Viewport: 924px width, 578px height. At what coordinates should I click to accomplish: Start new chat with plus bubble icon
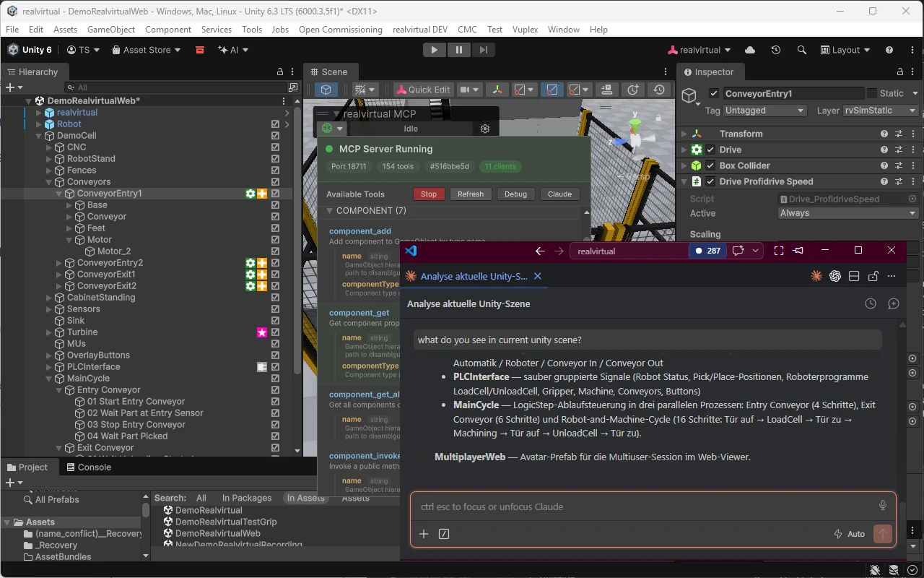[893, 304]
